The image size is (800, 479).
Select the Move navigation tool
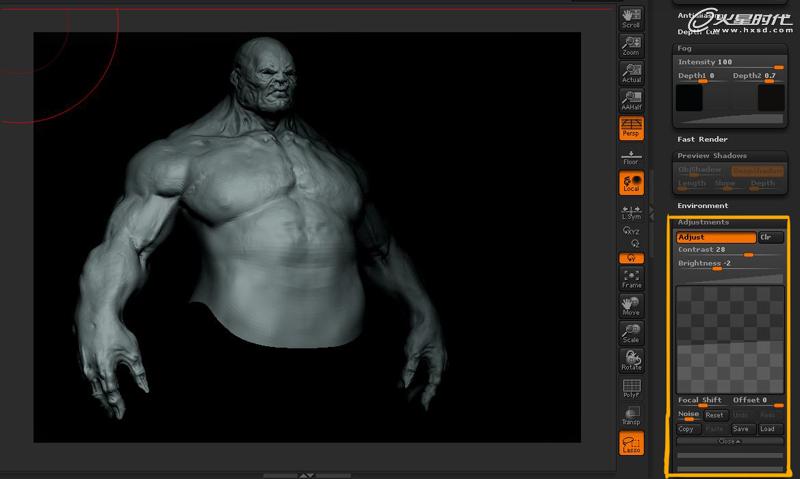tap(631, 306)
